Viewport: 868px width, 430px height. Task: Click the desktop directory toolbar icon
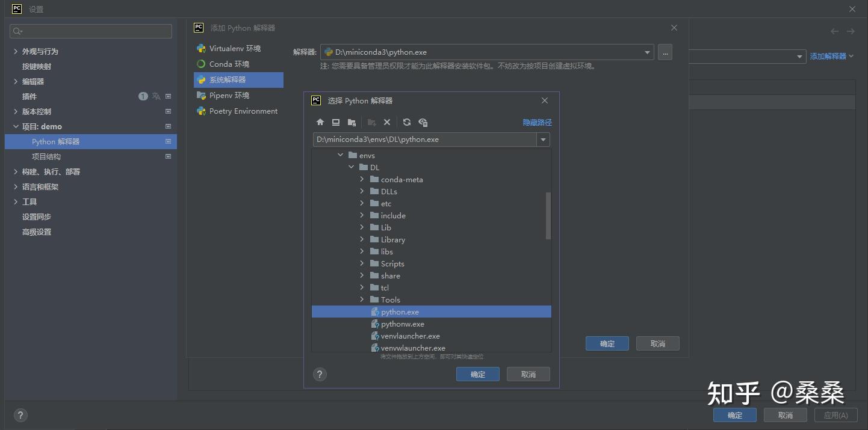pos(336,122)
